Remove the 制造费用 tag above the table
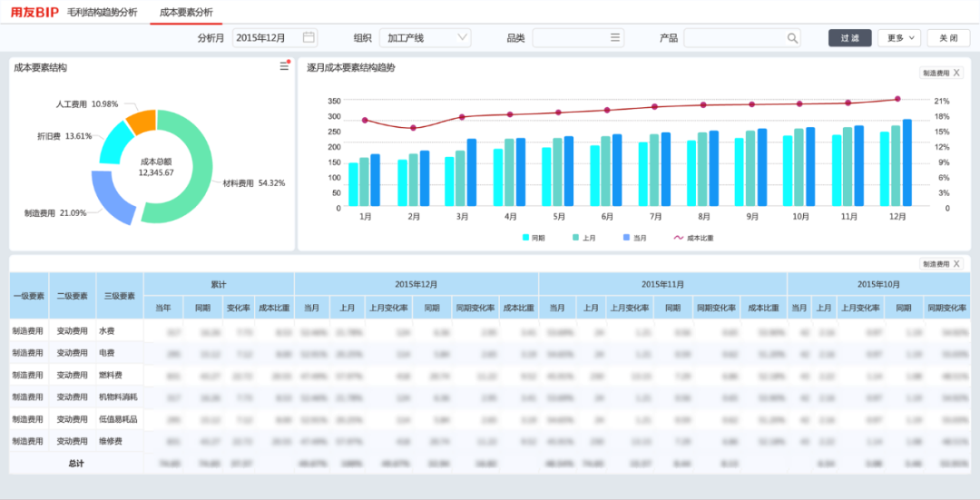Image resolution: width=980 pixels, height=500 pixels. (955, 264)
